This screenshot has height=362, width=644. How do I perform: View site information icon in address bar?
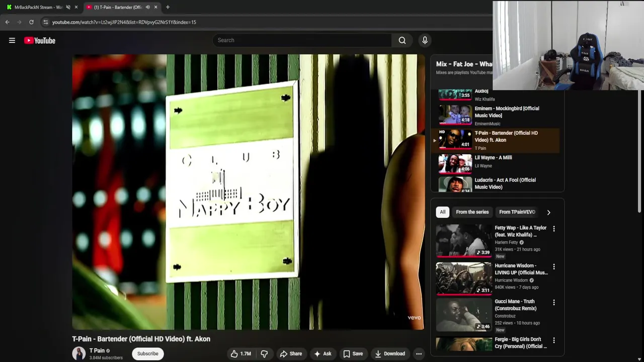point(45,22)
